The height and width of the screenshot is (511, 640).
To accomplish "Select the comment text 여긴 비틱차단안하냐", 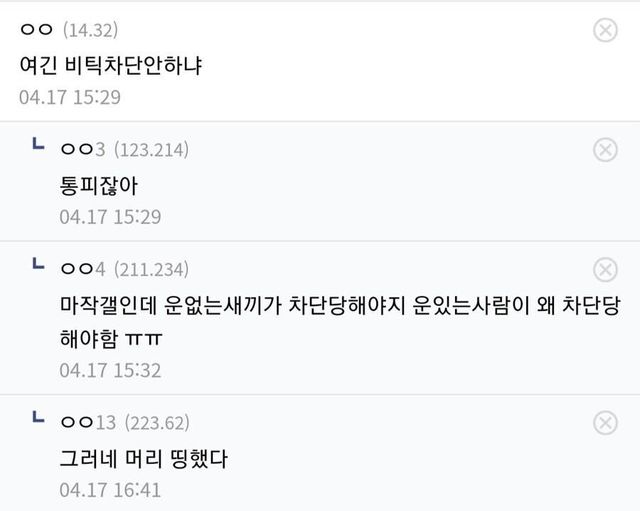I will [x=110, y=65].
